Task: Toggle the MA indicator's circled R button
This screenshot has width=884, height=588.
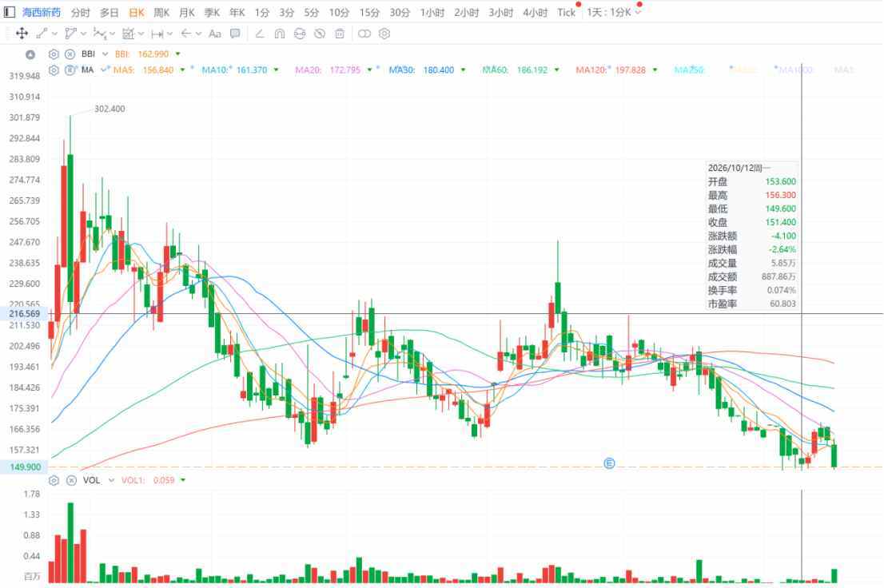Action: [x=70, y=70]
